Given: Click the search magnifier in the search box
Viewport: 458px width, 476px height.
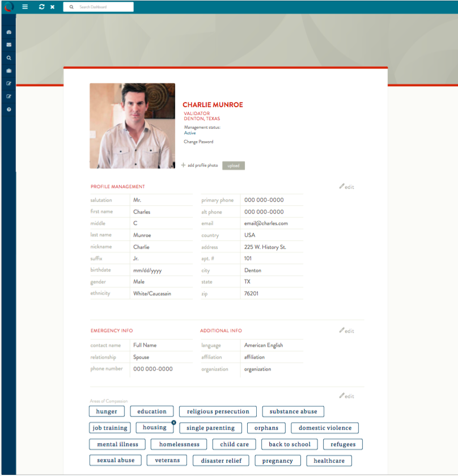Looking at the screenshot, I should click(71, 7).
